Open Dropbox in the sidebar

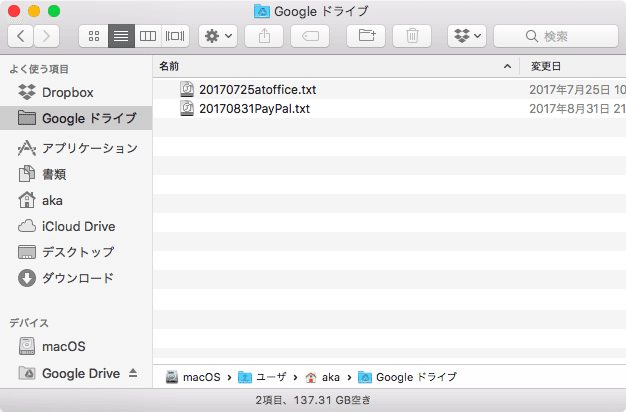point(76,93)
